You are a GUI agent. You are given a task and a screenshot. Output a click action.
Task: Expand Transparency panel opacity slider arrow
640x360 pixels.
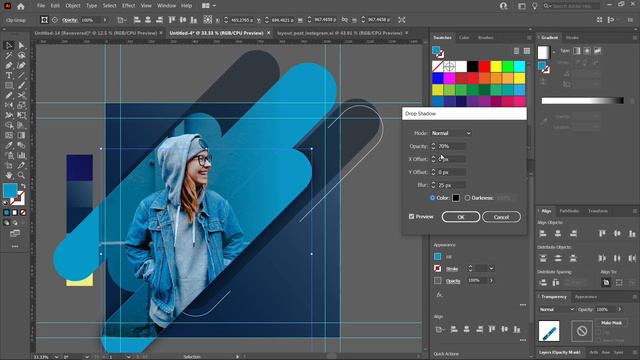pyautogui.click(x=620, y=309)
